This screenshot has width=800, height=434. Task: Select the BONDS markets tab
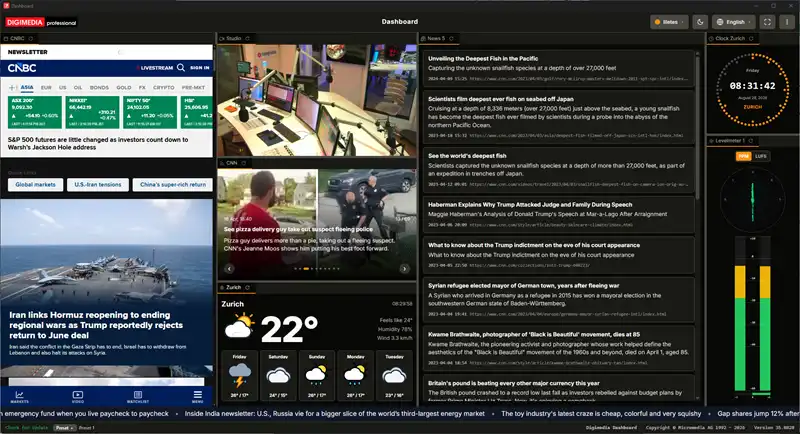pyautogui.click(x=99, y=88)
